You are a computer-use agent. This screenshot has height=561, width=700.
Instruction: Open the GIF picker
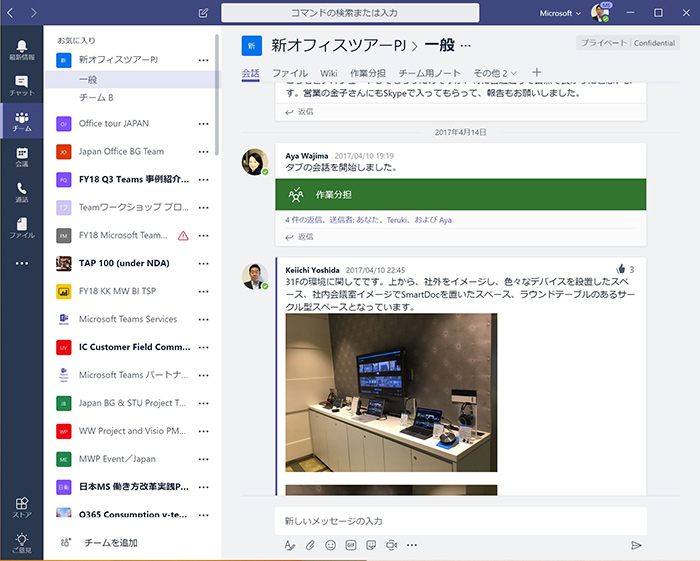coord(351,545)
